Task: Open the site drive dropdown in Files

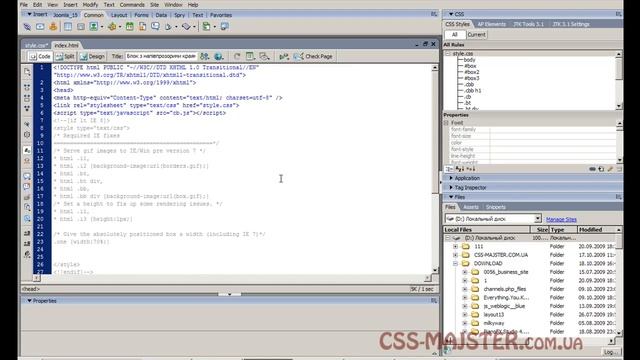Action: pyautogui.click(x=538, y=218)
